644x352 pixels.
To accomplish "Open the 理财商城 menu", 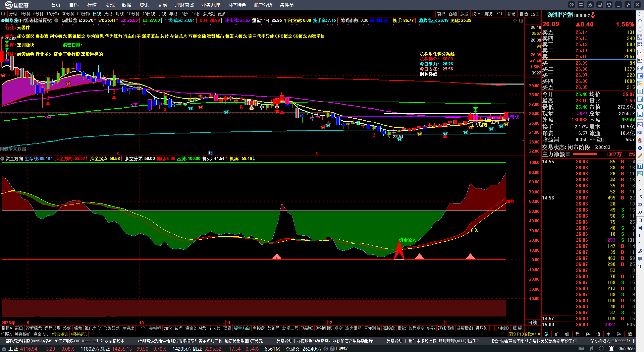I will click(x=184, y=5).
